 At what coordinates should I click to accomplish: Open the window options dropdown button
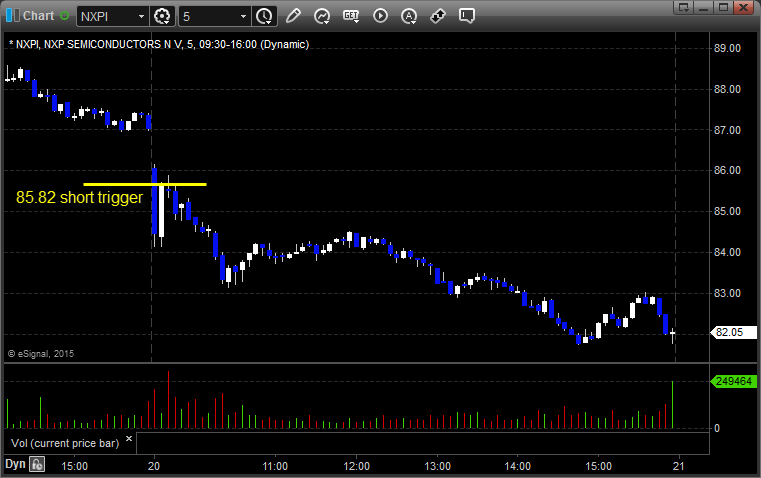tap(684, 7)
